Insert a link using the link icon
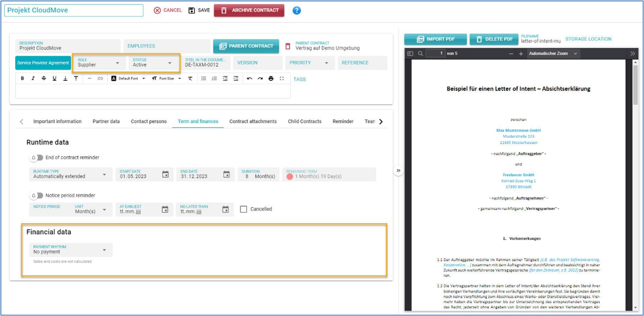This screenshot has width=644, height=316. (100, 79)
